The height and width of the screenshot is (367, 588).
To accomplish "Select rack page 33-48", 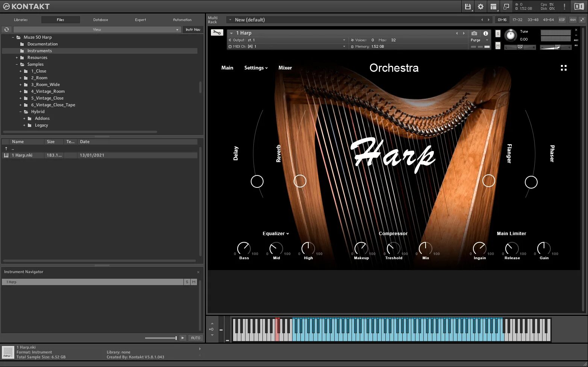I will 533,20.
